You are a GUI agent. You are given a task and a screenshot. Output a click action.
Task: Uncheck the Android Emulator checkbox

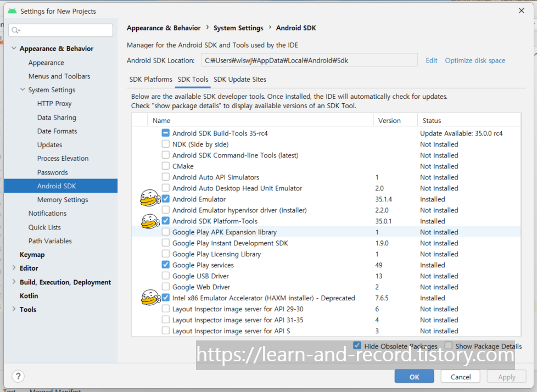pyautogui.click(x=166, y=199)
